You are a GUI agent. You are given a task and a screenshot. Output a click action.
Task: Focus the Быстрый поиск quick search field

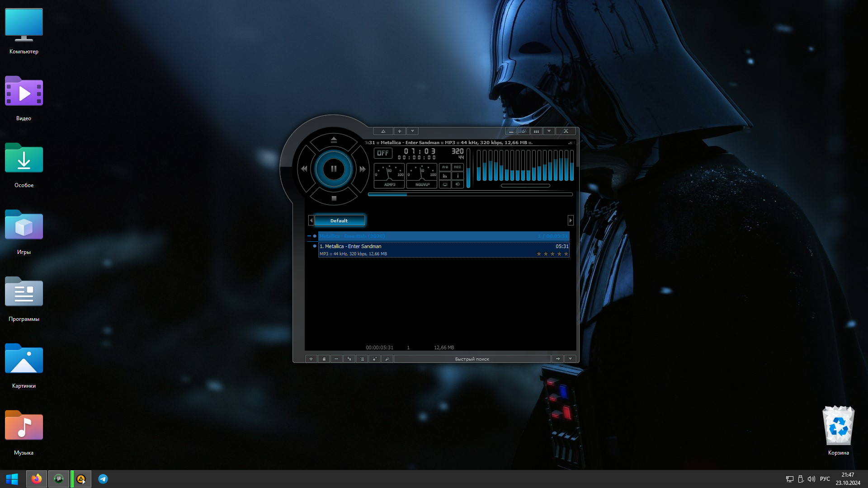click(472, 359)
